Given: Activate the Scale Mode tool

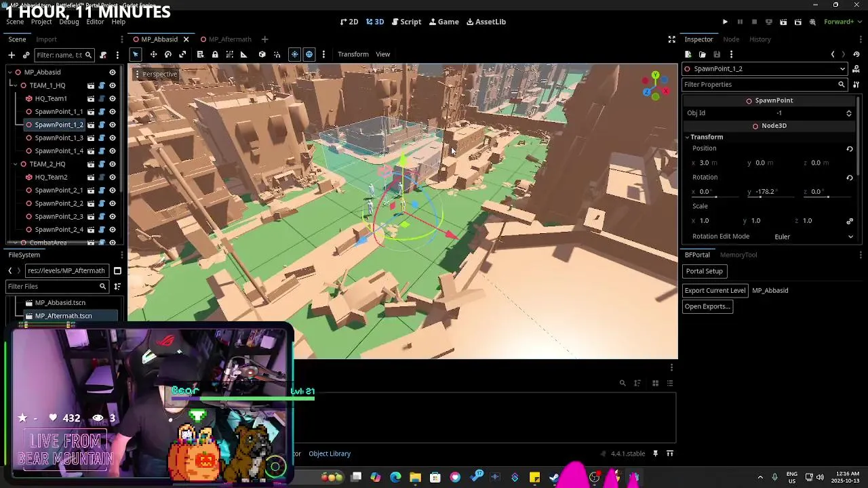Looking at the screenshot, I should coord(182,54).
